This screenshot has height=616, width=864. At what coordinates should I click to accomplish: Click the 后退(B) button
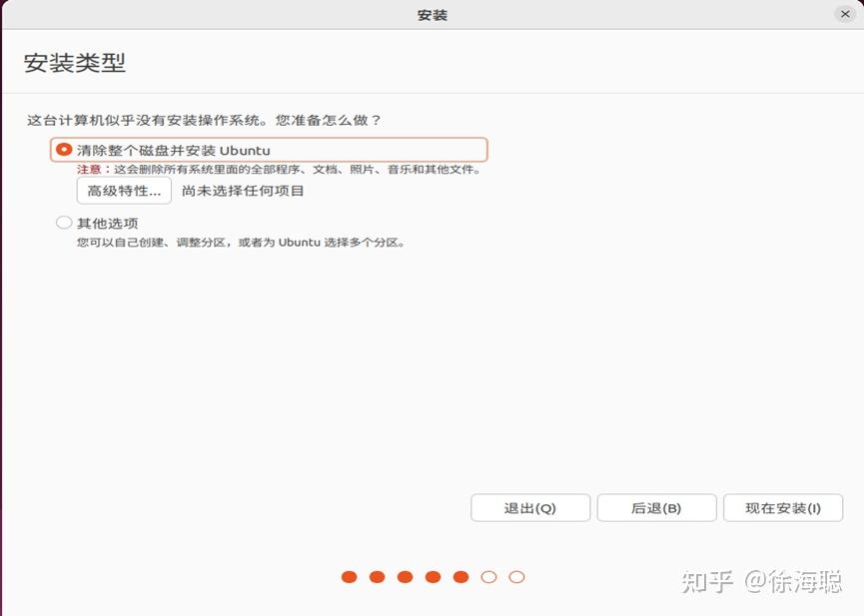point(656,507)
